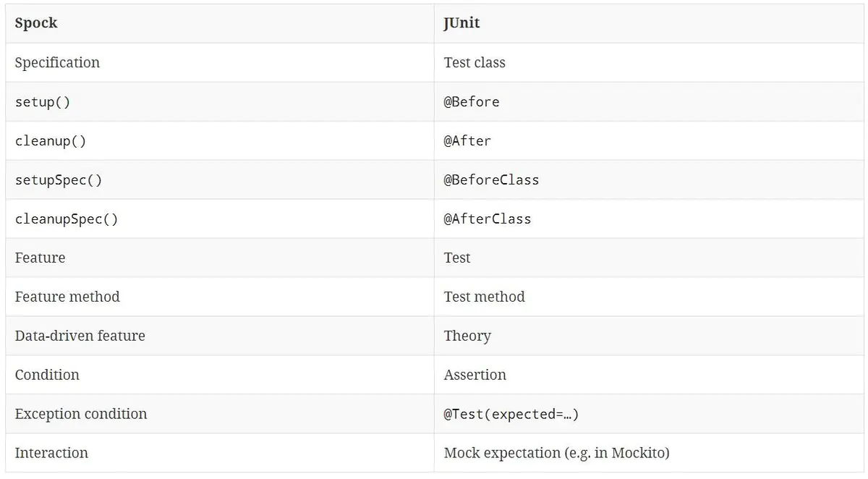Screen dimensions: 868x479
Task: Select the Specification cell
Action: coord(57,62)
